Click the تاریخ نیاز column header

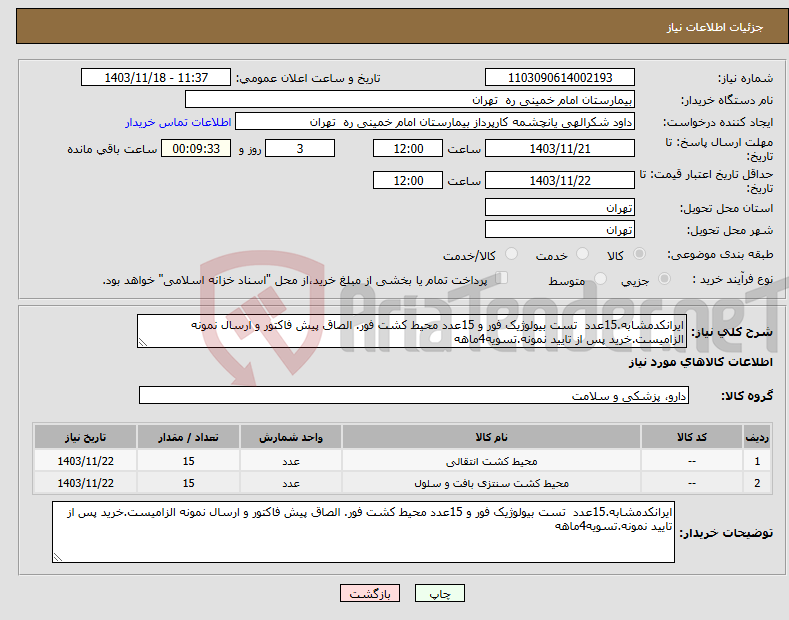86,437
